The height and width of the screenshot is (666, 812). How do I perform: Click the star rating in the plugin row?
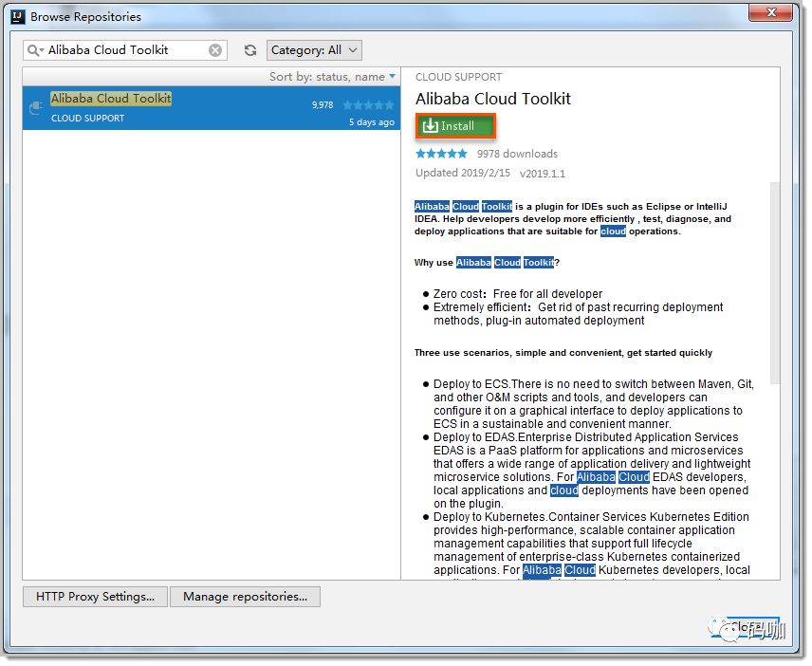point(368,105)
